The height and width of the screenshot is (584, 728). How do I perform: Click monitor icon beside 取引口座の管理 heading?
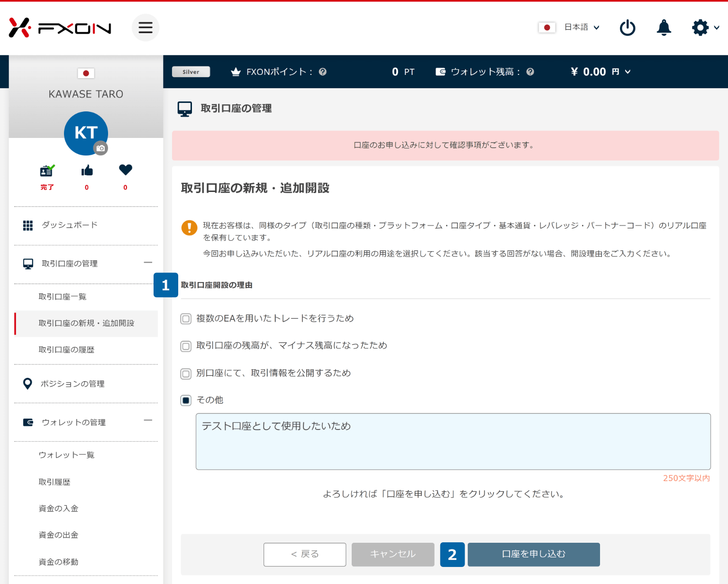184,109
